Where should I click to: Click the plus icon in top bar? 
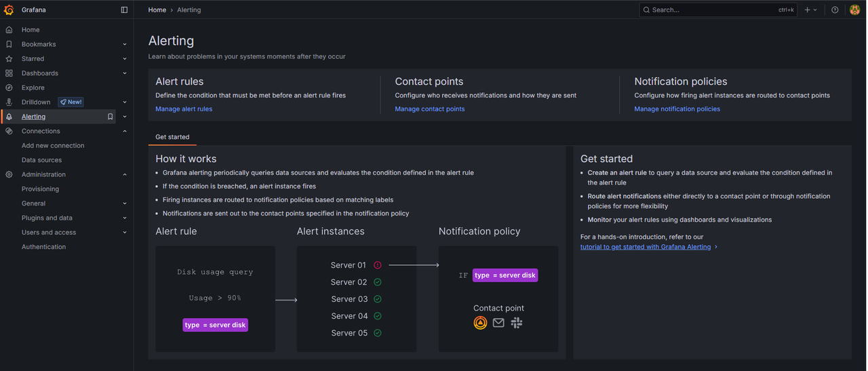(807, 9)
